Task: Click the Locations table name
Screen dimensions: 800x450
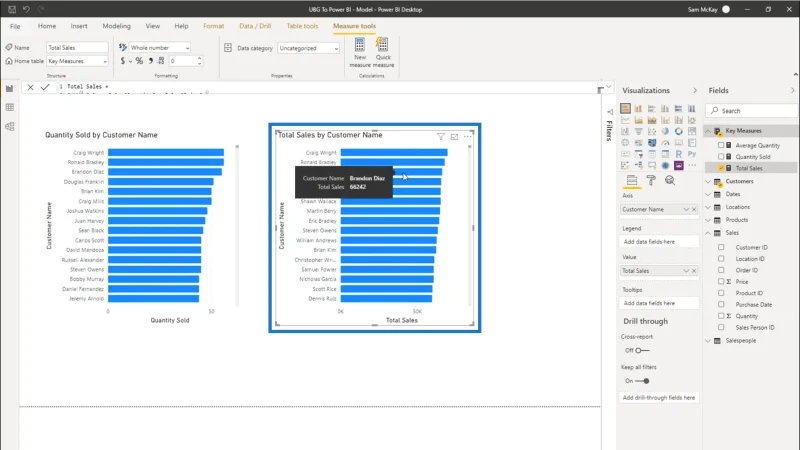Action: tap(738, 207)
